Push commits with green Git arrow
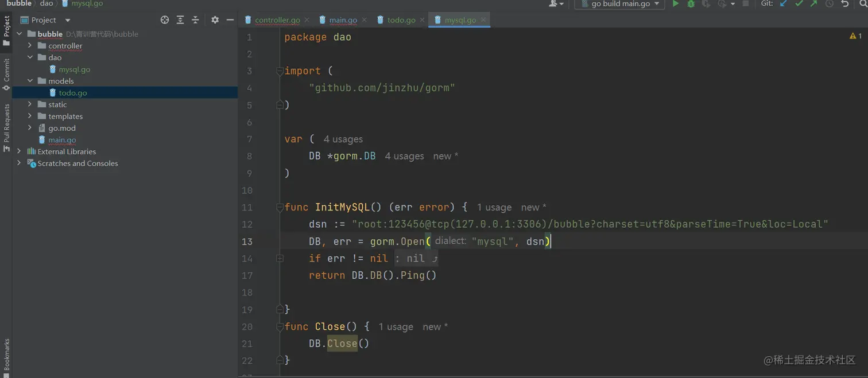The height and width of the screenshot is (378, 868). click(x=814, y=3)
